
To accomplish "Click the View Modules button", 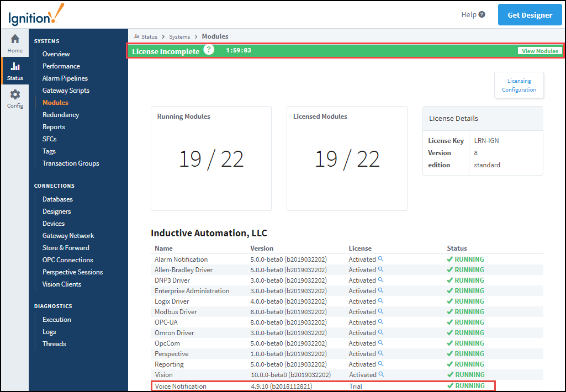I will coord(539,51).
